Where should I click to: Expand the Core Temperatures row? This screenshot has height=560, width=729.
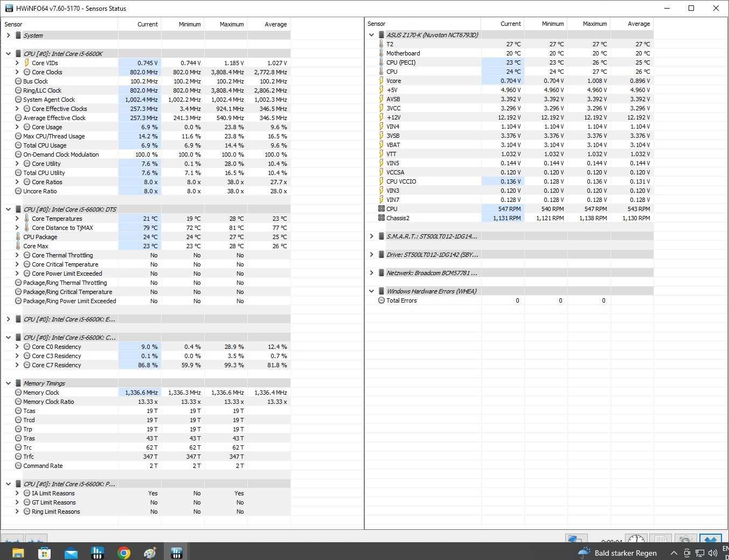click(17, 219)
